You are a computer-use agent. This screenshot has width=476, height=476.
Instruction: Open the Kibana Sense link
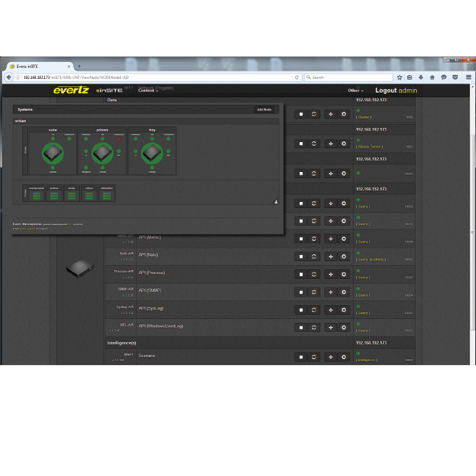pos(369,147)
